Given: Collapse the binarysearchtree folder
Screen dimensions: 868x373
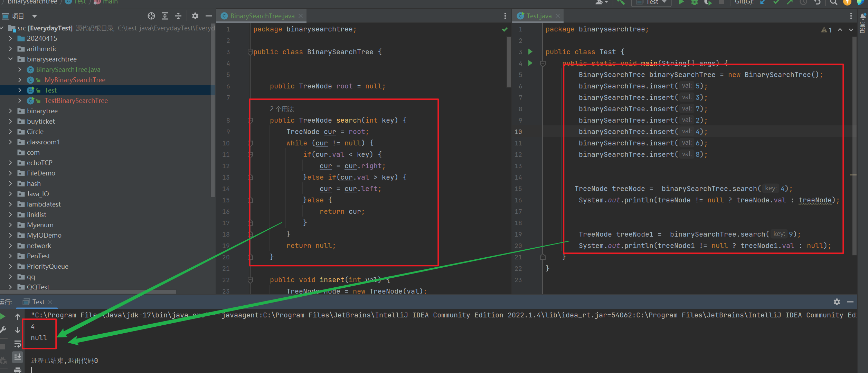Looking at the screenshot, I should [10, 59].
